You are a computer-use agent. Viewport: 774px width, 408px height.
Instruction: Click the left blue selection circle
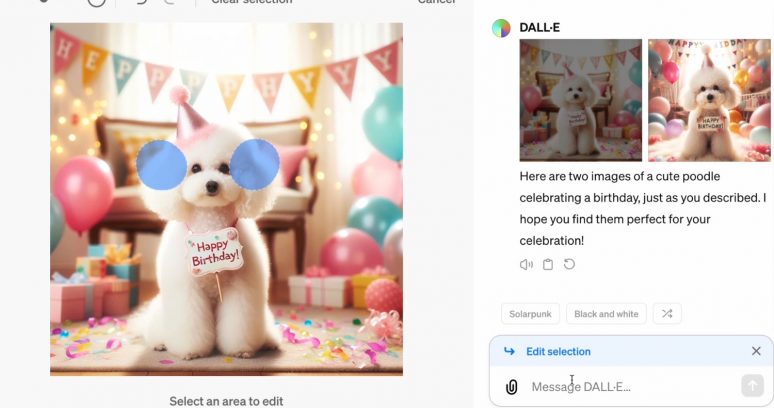pyautogui.click(x=161, y=164)
